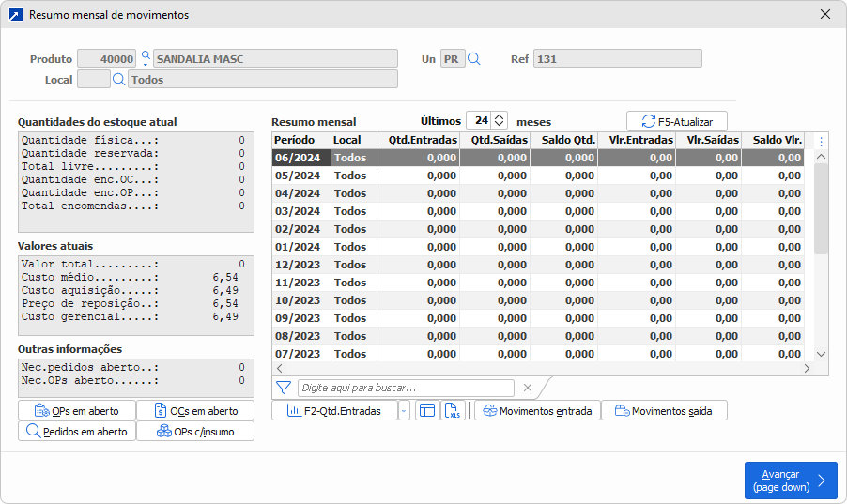
Task: Export grid using the XLS icon
Action: tap(454, 410)
